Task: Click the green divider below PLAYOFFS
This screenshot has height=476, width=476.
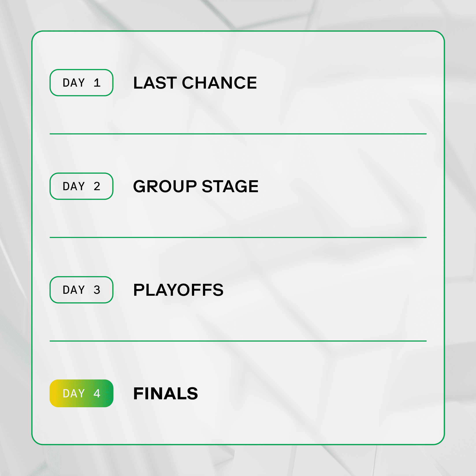Action: [238, 341]
